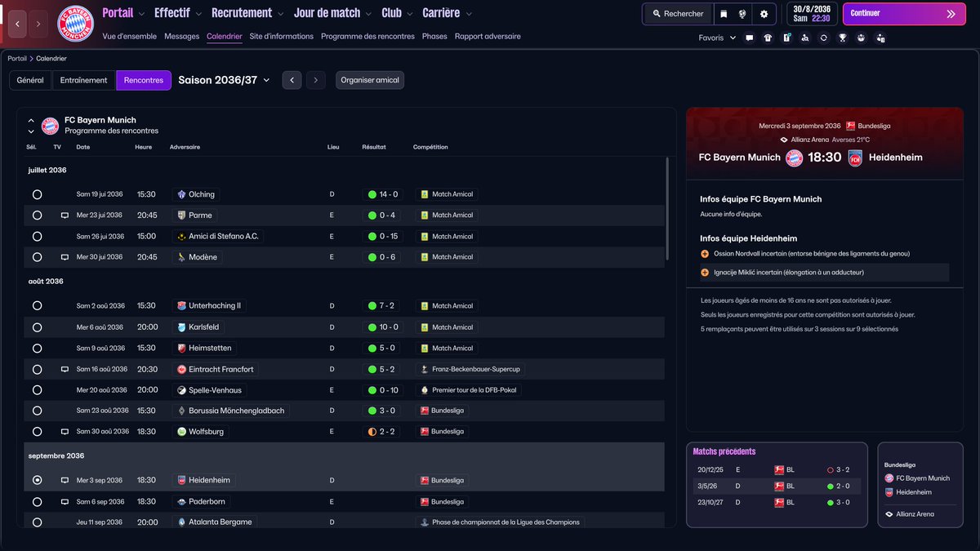Screen dimensions: 980x551
Task: Click the 14 - 0 result for Olching
Action: [x=382, y=194]
